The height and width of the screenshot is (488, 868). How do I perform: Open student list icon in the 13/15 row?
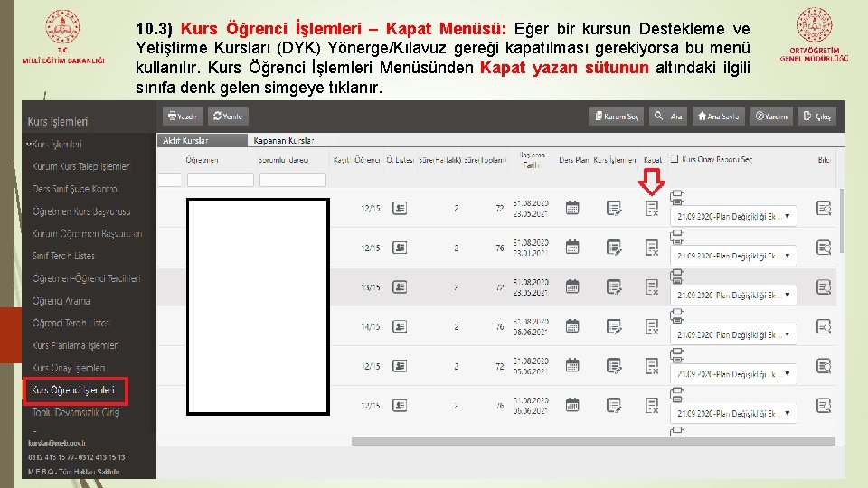pos(400,287)
